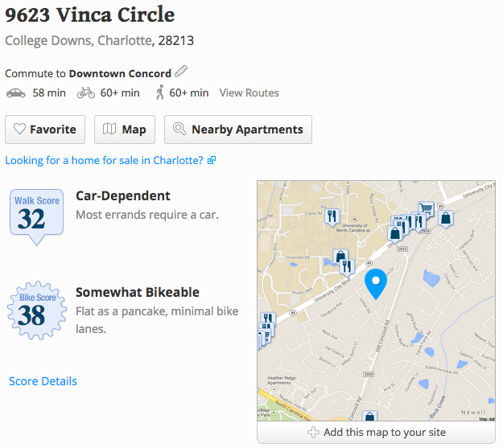This screenshot has width=503, height=448.
Task: Click the standalone shopping bag marker right of the cart
Action: (x=445, y=218)
